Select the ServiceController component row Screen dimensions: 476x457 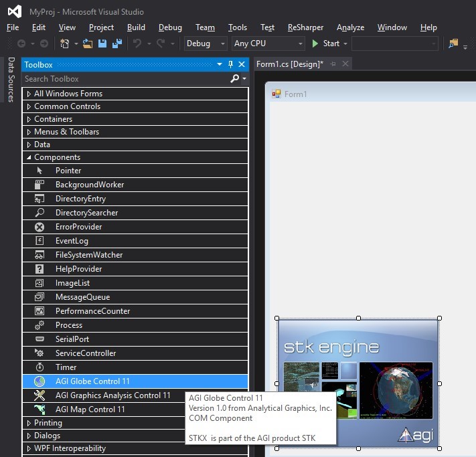coord(135,353)
